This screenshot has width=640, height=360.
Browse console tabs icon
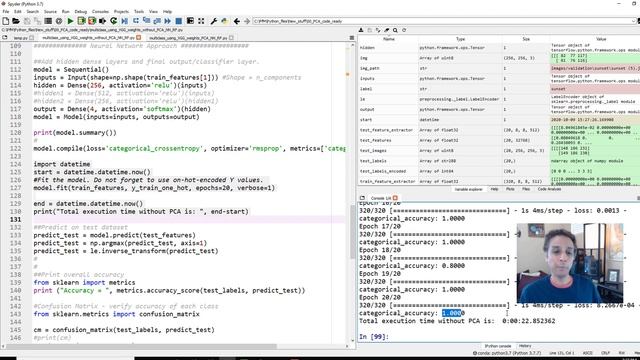pyautogui.click(x=362, y=198)
